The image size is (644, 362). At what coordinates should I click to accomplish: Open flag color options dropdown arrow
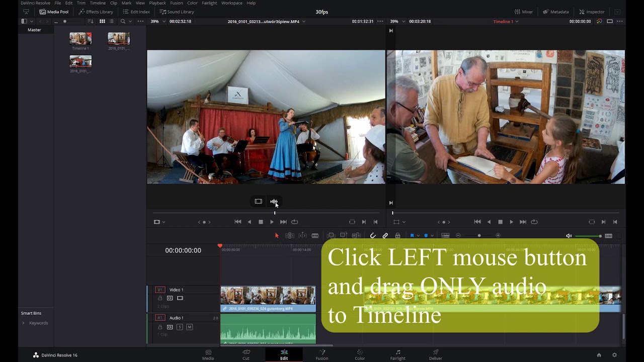coord(418,236)
